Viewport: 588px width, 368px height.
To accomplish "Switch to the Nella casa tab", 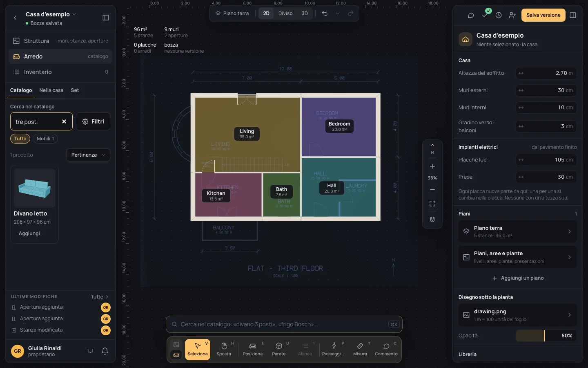I will click(51, 90).
